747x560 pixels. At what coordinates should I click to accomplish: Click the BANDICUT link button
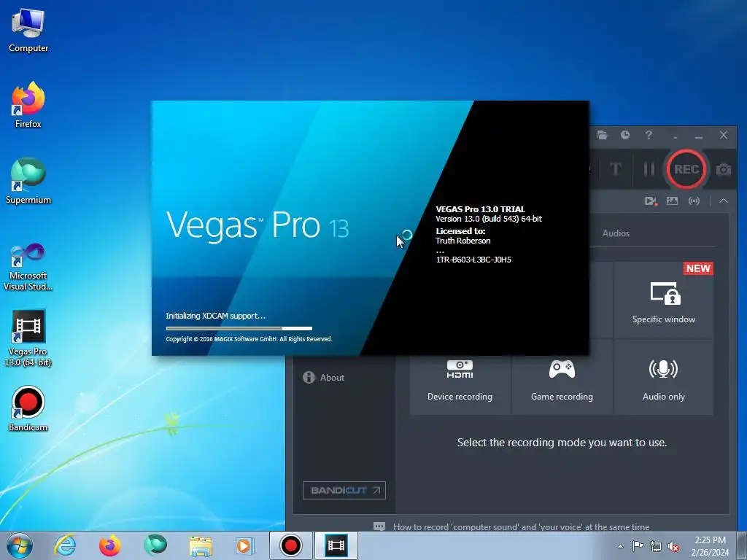344,491
